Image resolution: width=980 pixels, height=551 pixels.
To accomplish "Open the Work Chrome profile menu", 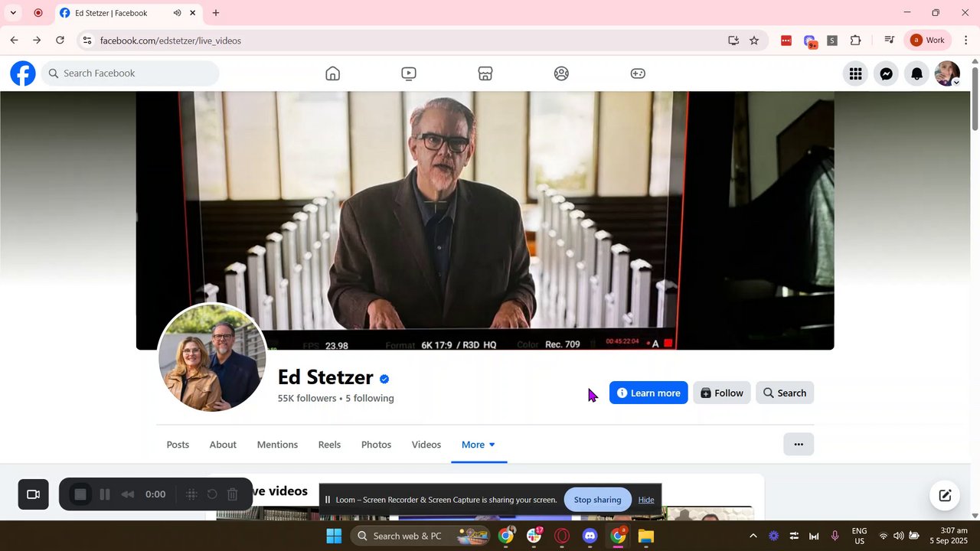I will pos(928,41).
